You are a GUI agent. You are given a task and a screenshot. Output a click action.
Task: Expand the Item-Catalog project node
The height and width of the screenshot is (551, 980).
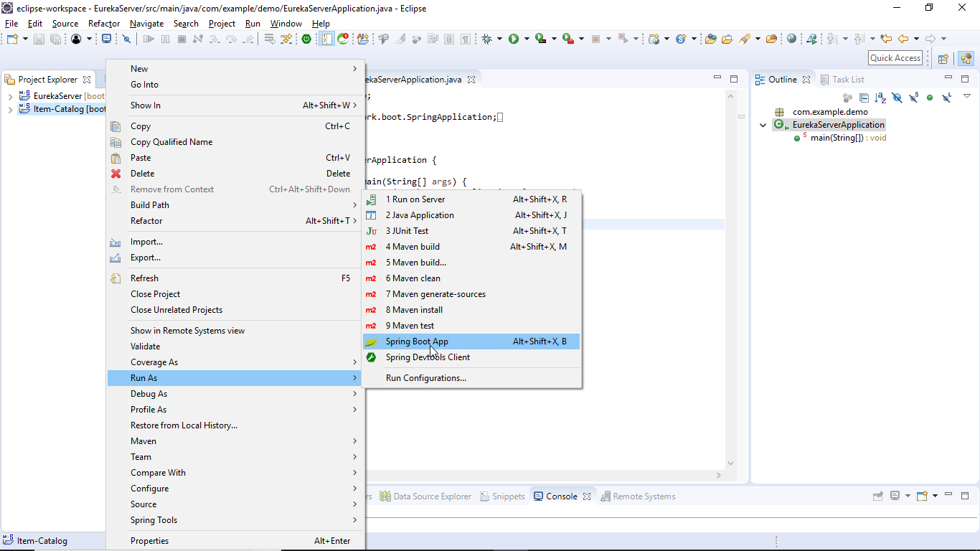(x=10, y=110)
